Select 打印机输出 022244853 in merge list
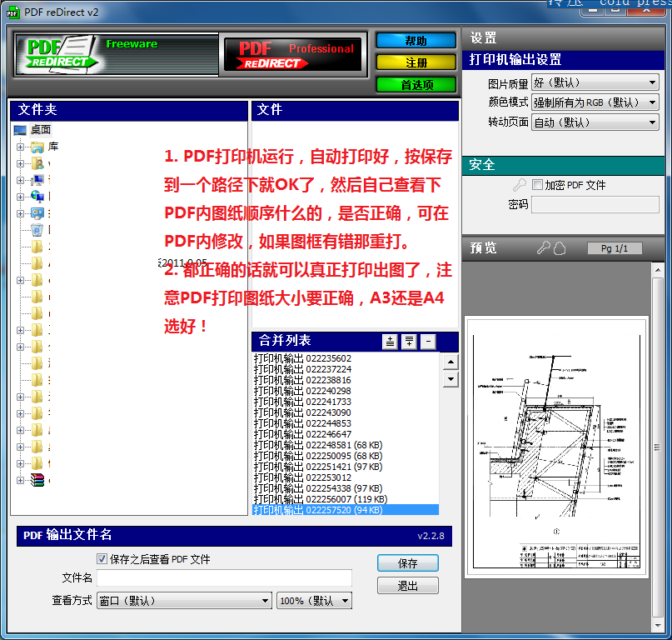This screenshot has width=672, height=640. click(x=346, y=423)
